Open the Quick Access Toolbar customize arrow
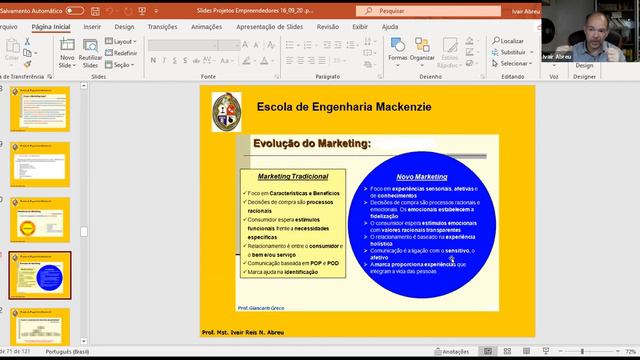 156,11
